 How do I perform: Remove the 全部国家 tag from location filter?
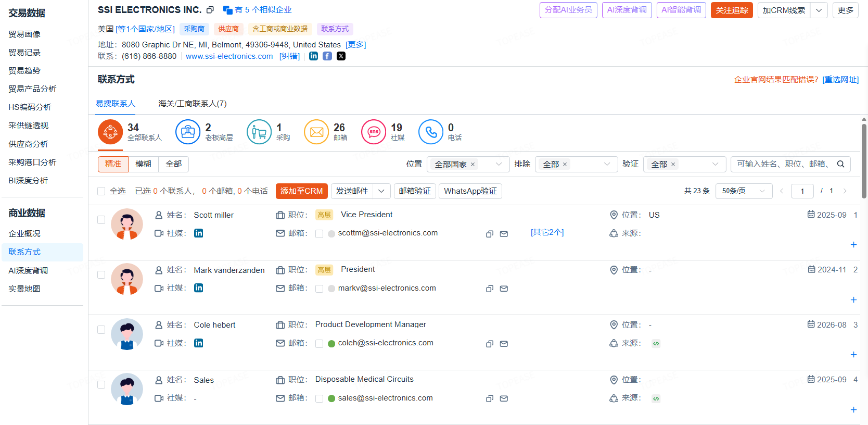[473, 165]
